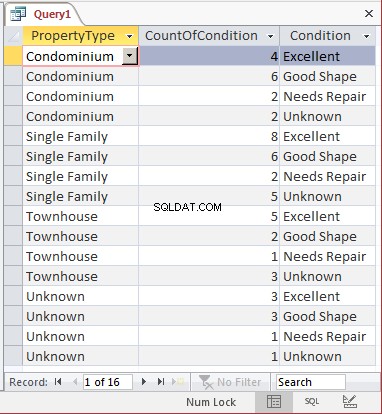This screenshot has height=414, width=382.
Task: Click the Single Family Excellent count cell
Action: pyautogui.click(x=209, y=136)
